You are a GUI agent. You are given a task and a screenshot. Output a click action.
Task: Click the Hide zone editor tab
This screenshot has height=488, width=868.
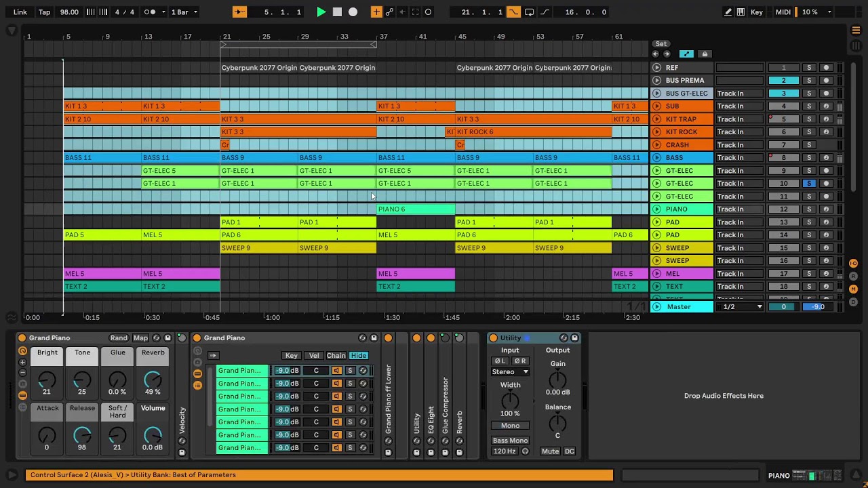click(x=359, y=356)
